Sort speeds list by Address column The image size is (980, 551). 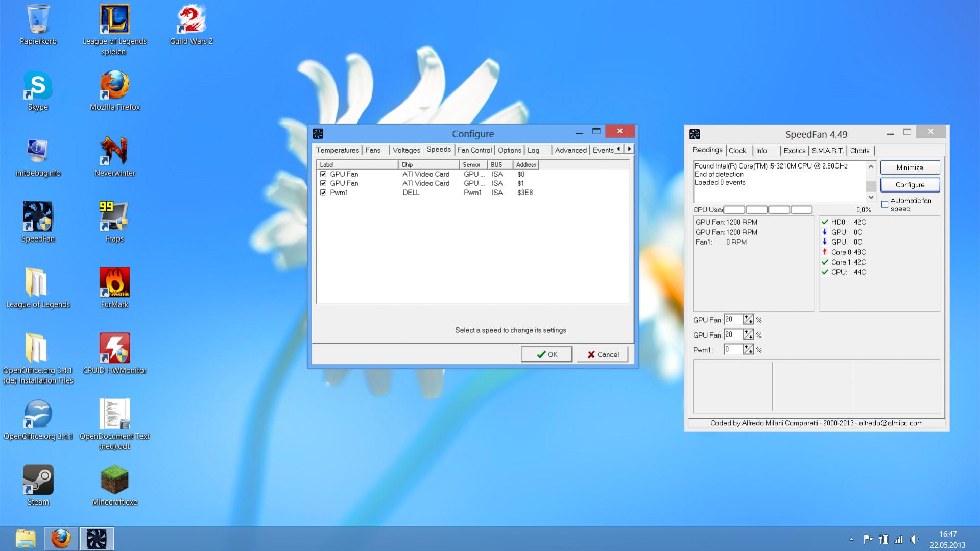[x=526, y=165]
